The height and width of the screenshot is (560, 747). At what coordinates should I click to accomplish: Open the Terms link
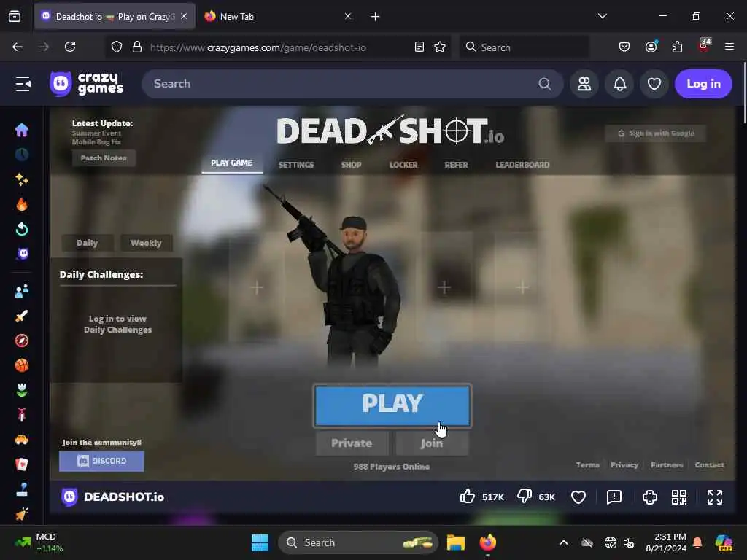pyautogui.click(x=587, y=464)
